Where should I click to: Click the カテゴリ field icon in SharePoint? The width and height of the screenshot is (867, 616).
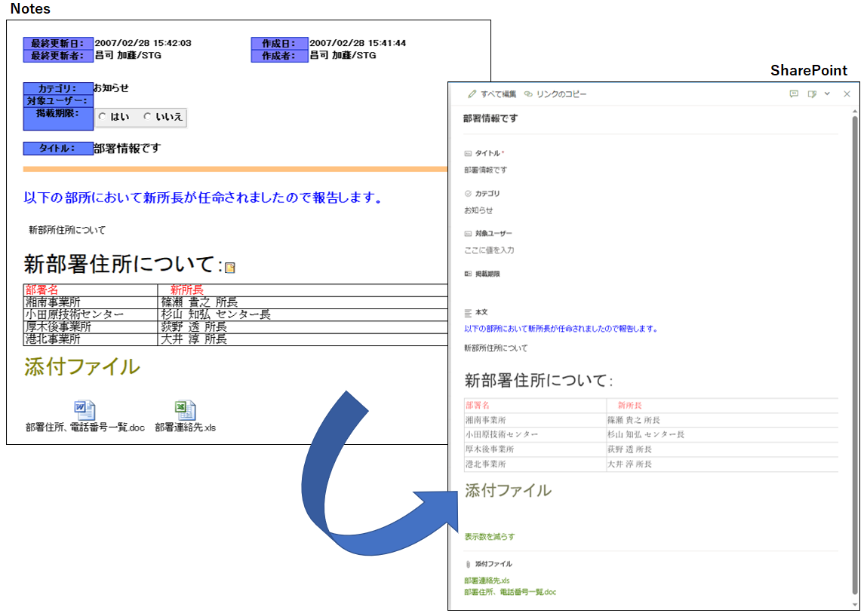[x=468, y=194]
